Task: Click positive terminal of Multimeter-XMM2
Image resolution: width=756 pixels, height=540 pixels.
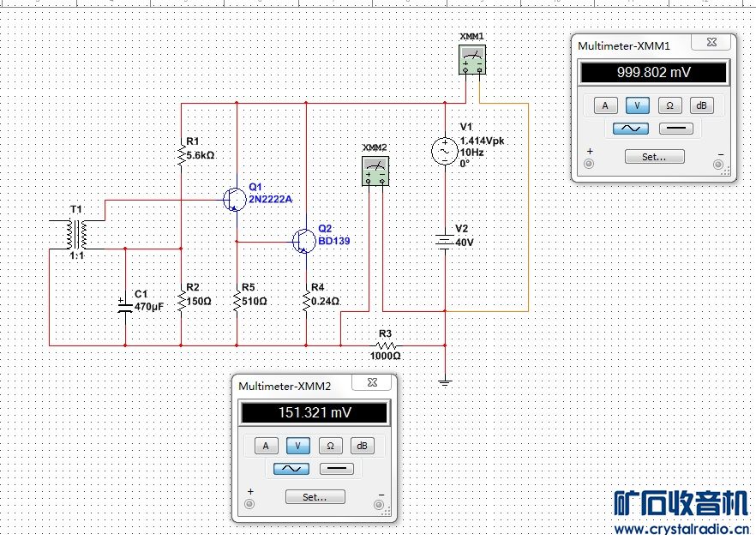Action: pyautogui.click(x=249, y=504)
